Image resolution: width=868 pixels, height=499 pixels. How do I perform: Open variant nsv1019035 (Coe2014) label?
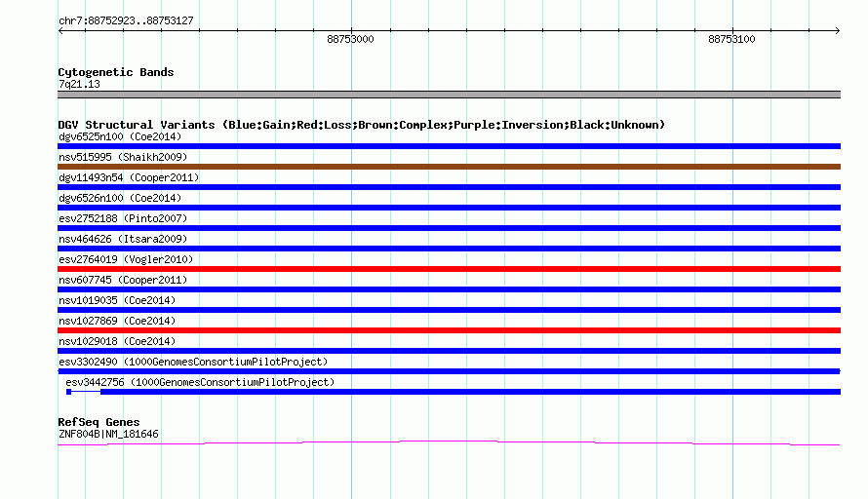pyautogui.click(x=117, y=300)
